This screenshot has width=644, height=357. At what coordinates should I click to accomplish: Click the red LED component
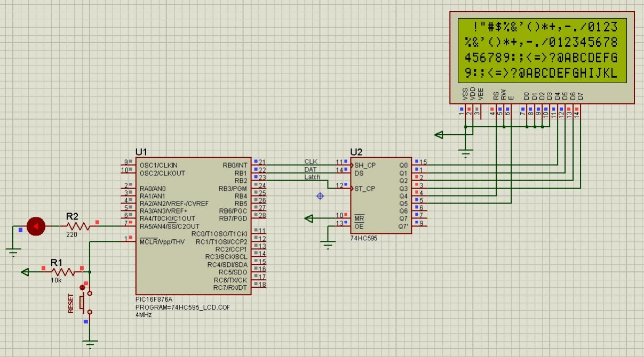[36, 226]
